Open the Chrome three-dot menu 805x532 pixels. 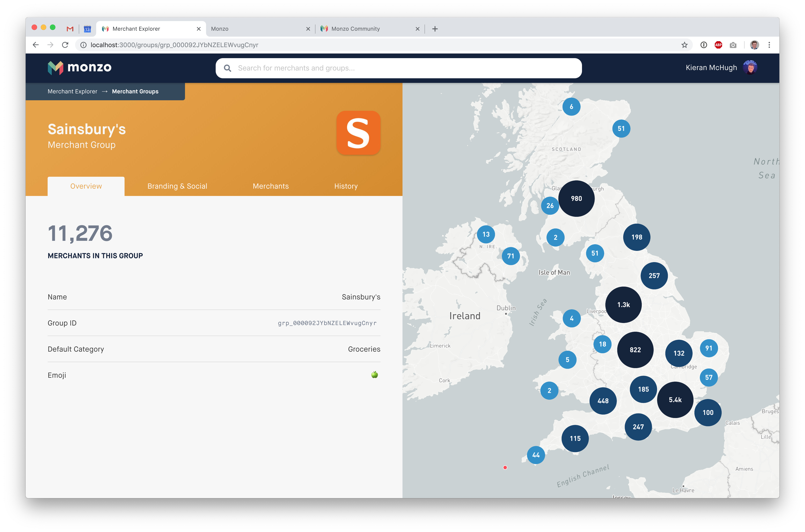point(769,45)
